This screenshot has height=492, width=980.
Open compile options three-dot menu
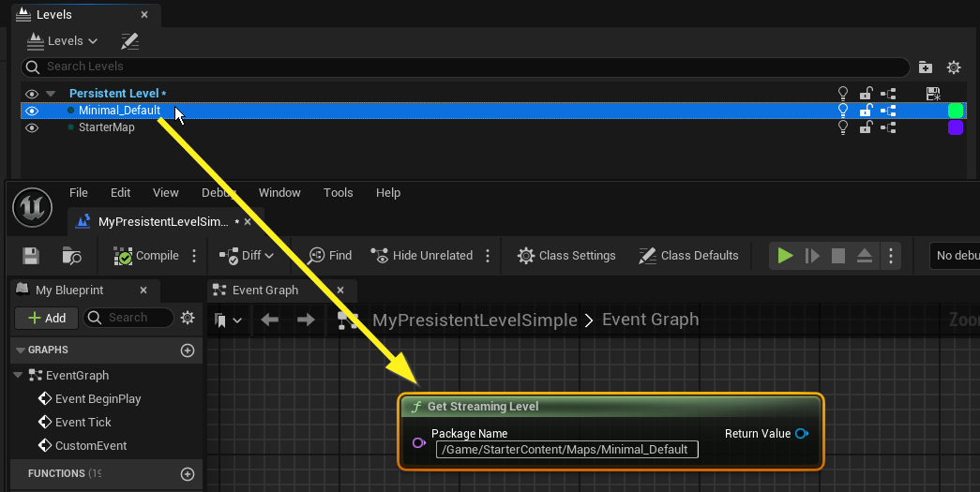click(x=194, y=256)
